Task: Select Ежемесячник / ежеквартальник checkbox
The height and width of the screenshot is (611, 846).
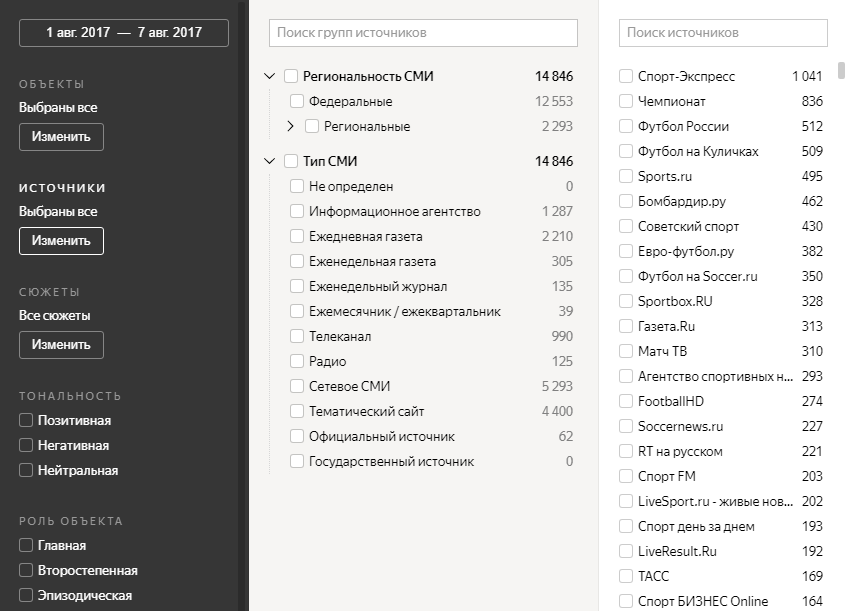Action: tap(297, 311)
